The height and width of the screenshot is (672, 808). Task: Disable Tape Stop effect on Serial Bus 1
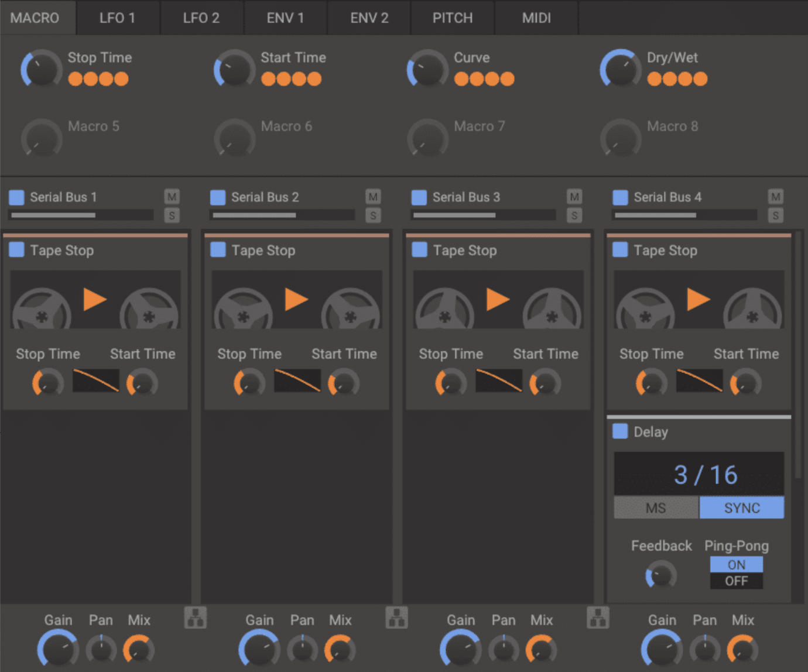pos(16,250)
